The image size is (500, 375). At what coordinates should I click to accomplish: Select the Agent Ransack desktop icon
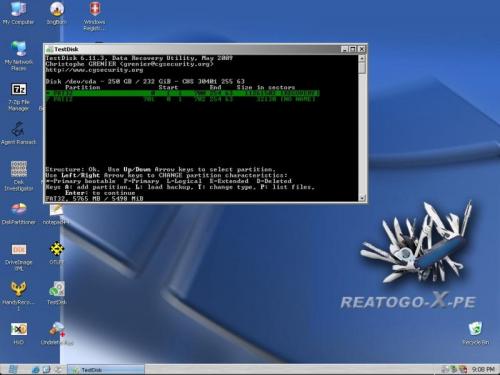(18, 133)
